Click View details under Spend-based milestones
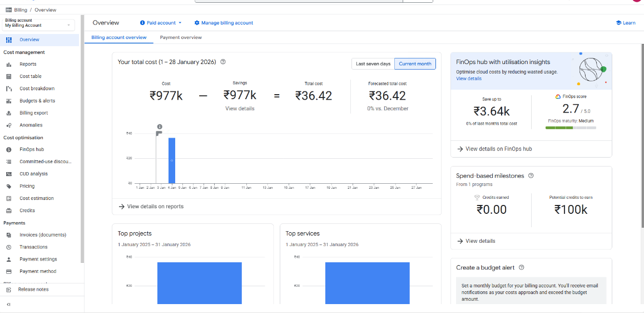 476,241
